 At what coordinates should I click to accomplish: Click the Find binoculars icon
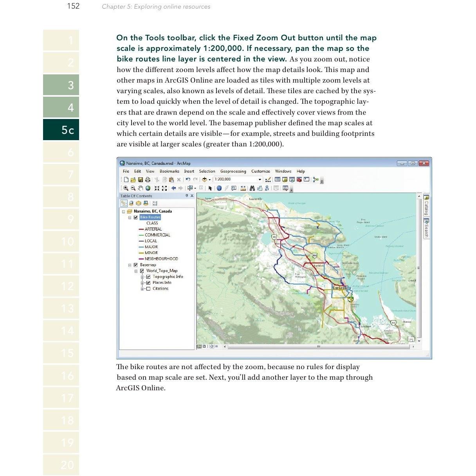[x=252, y=188]
